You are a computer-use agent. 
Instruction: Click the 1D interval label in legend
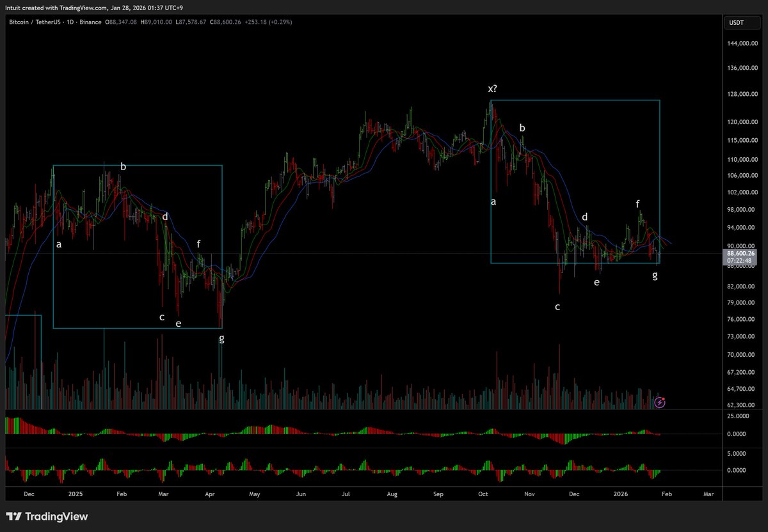[x=70, y=22]
